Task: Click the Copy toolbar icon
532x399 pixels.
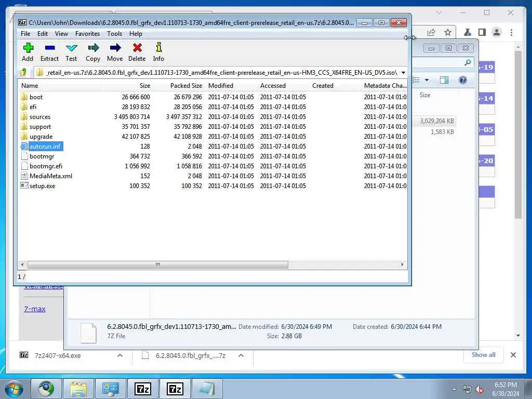Action: [x=93, y=51]
